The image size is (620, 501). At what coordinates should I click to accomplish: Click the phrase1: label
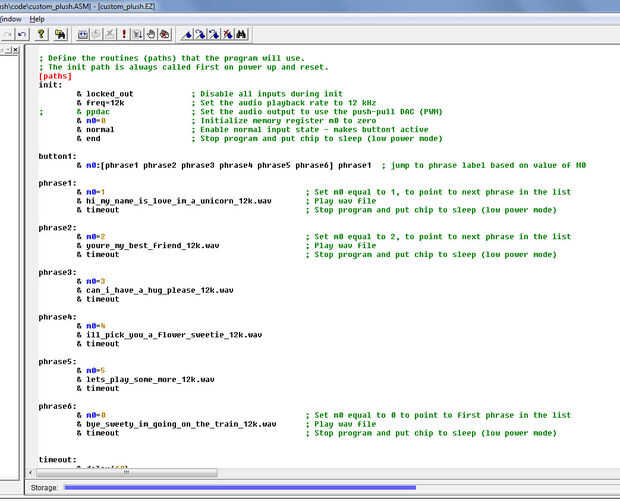tap(57, 183)
